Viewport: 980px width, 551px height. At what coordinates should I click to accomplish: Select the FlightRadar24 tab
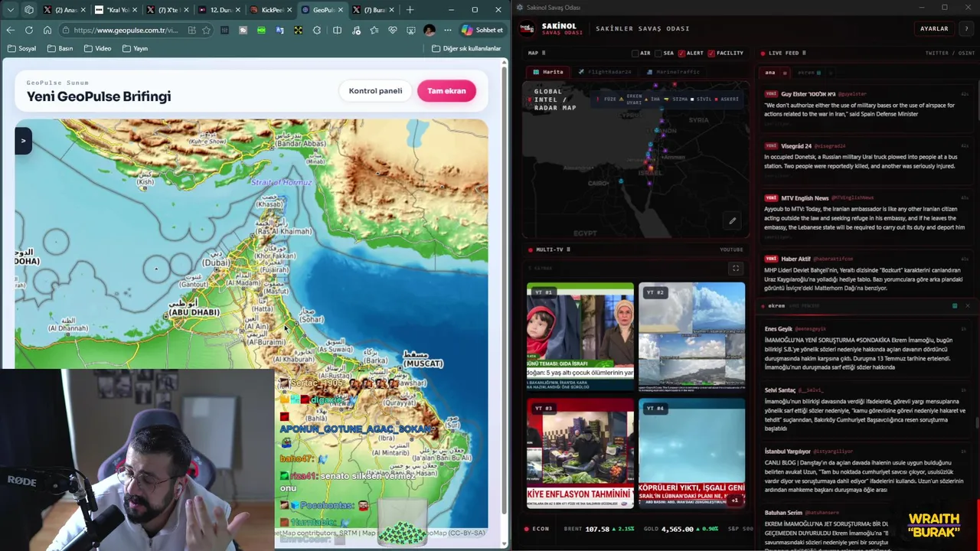605,72
